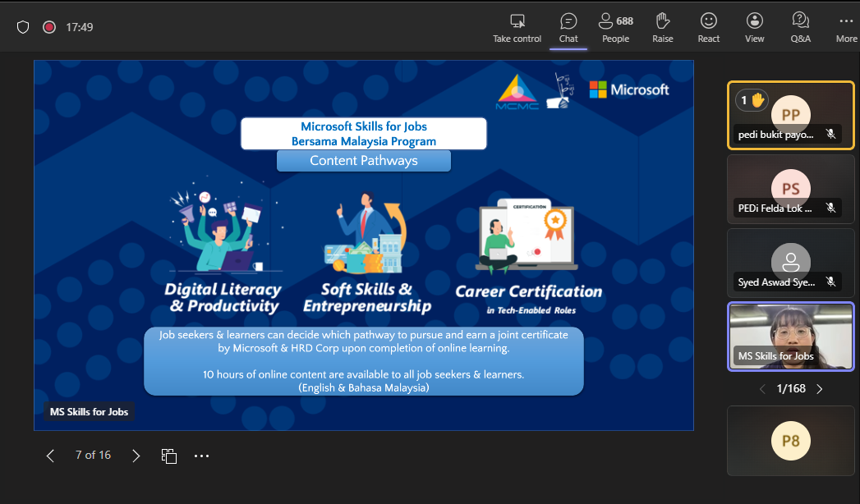Screen dimensions: 860x504
Task: Select pedi bukit payo participant tile
Action: pyautogui.click(x=790, y=115)
